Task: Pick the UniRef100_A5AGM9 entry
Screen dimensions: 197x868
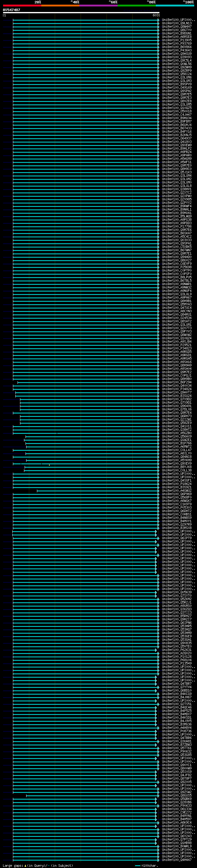Action: click(x=177, y=159)
